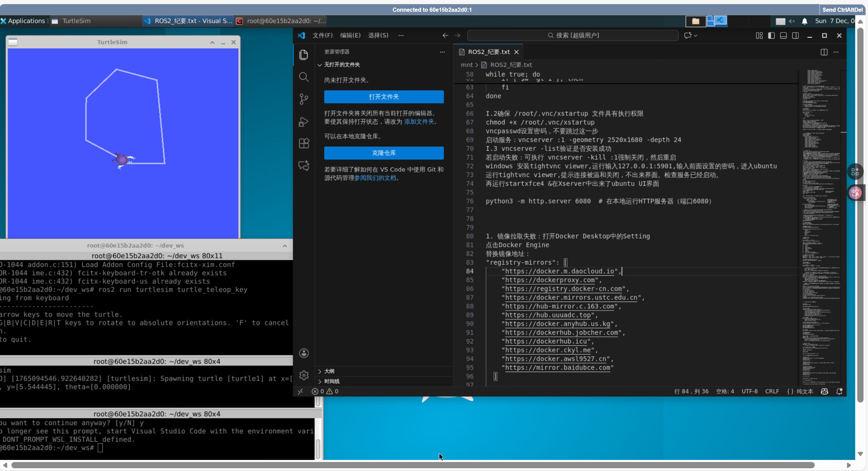
Task: Open Source Control view in activity bar
Action: tap(304, 99)
